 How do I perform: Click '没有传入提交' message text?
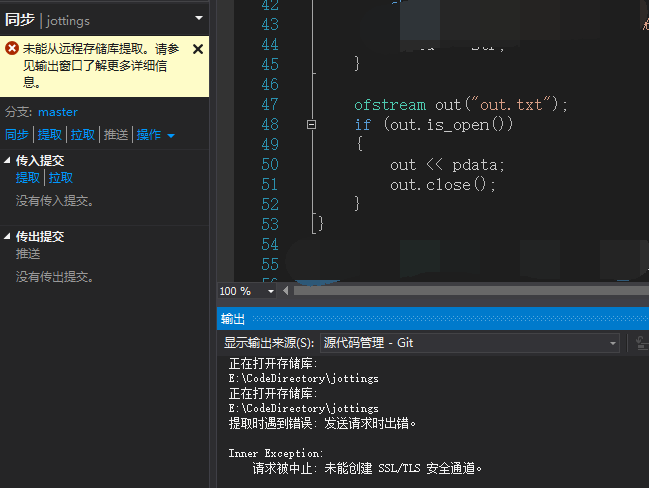point(55,201)
